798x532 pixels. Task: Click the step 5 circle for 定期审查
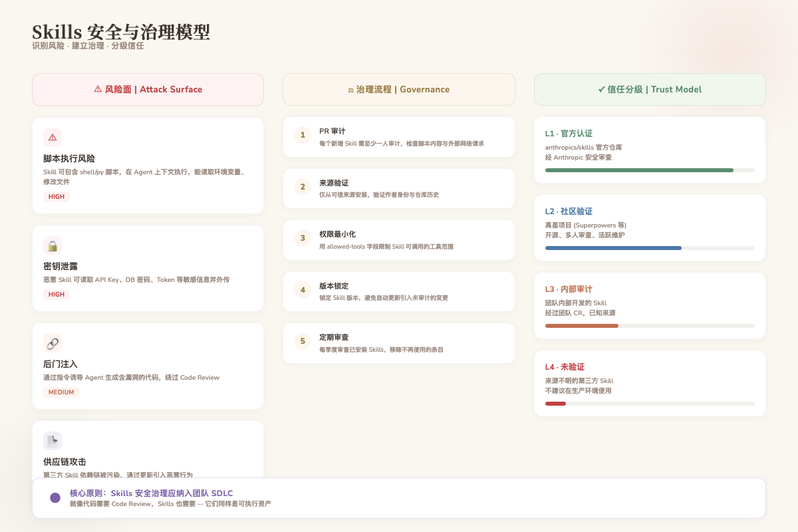303,341
